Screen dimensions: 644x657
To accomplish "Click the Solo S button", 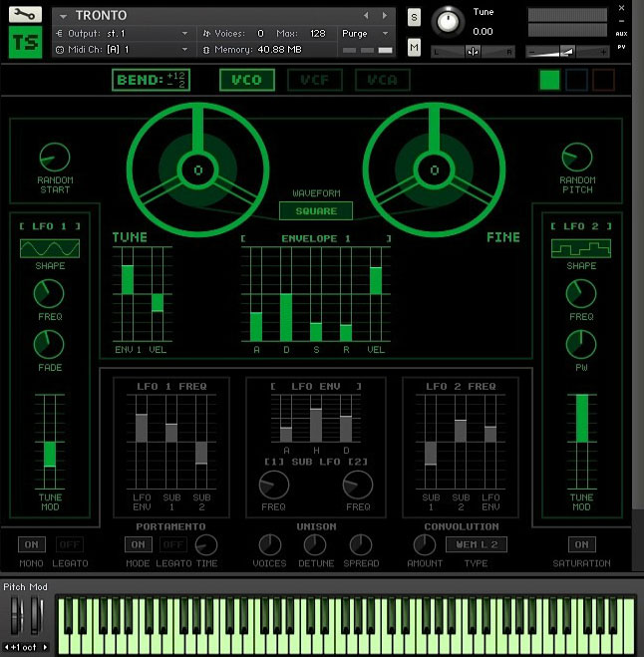I will point(414,19).
